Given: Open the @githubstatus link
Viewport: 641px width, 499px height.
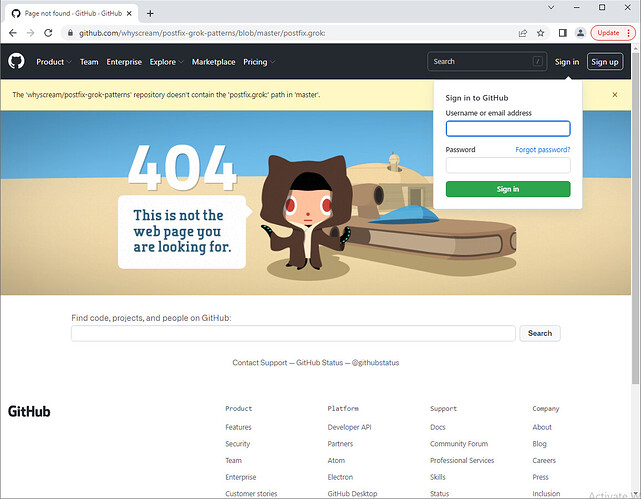Looking at the screenshot, I should coord(375,363).
